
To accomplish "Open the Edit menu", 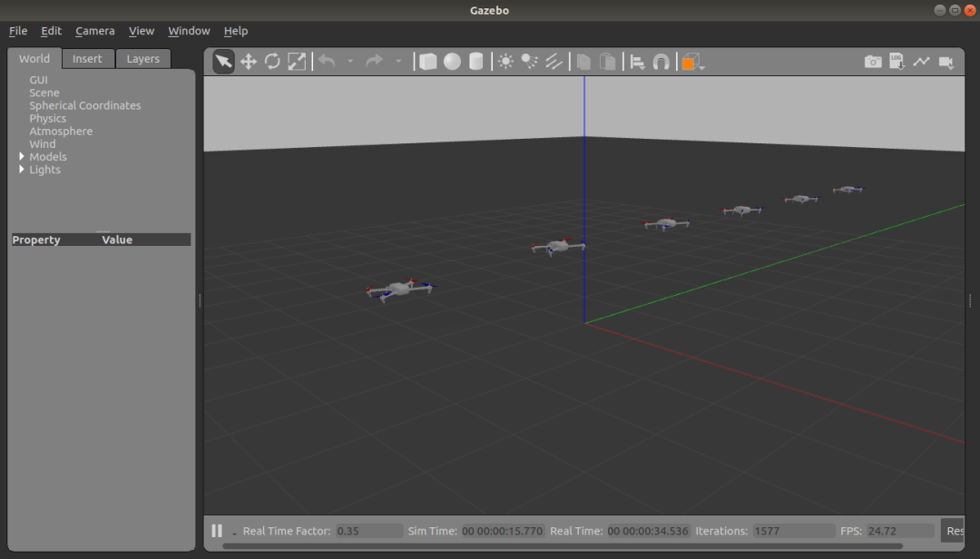I will click(x=51, y=31).
